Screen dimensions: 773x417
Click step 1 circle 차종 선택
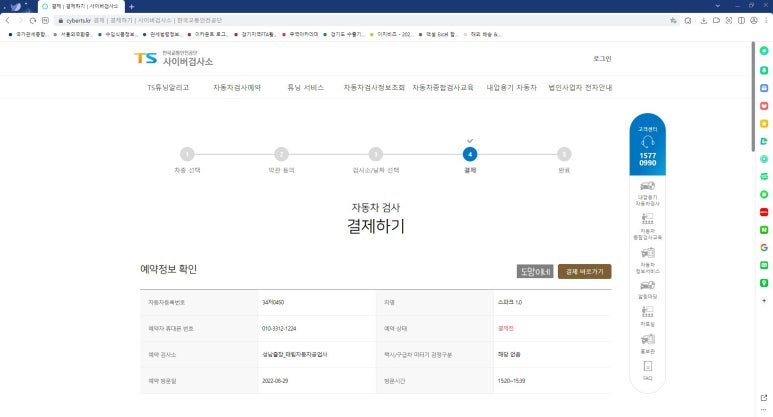187,154
